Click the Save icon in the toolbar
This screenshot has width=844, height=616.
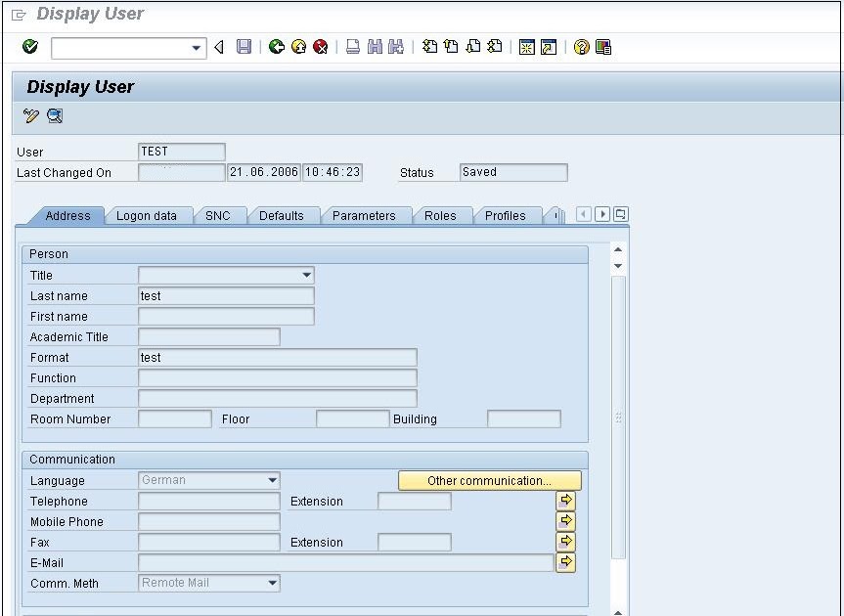tap(244, 46)
